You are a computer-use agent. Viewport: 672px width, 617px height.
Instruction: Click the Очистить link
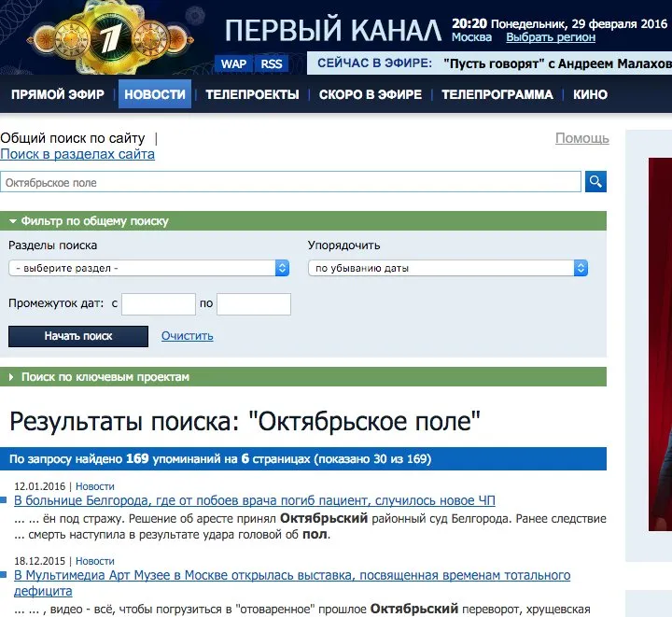tap(188, 336)
